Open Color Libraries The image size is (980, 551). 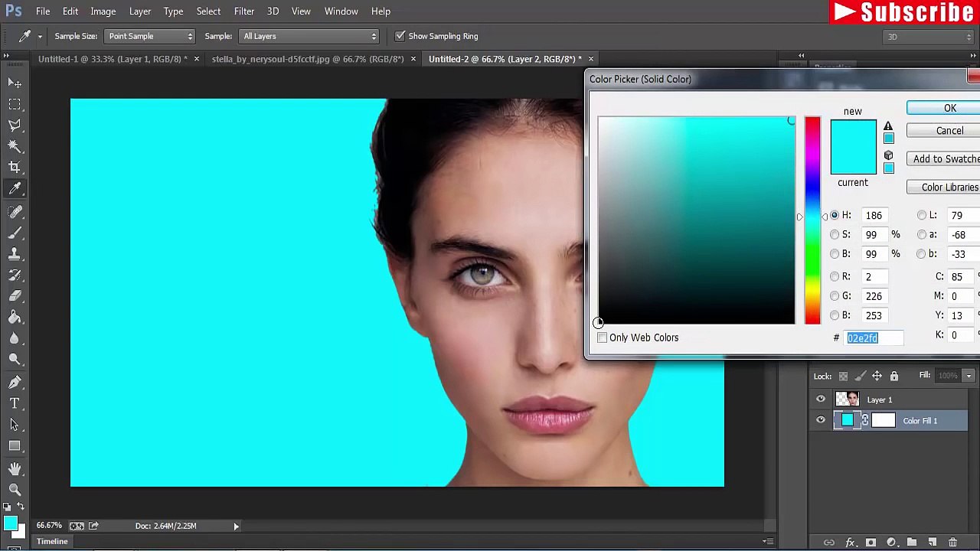coord(943,187)
